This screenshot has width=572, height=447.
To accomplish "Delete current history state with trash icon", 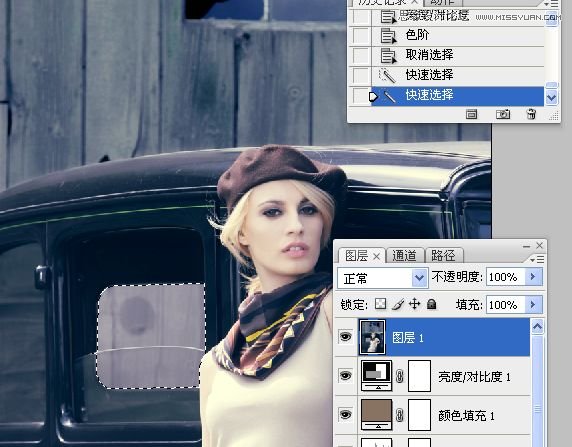I will point(531,114).
